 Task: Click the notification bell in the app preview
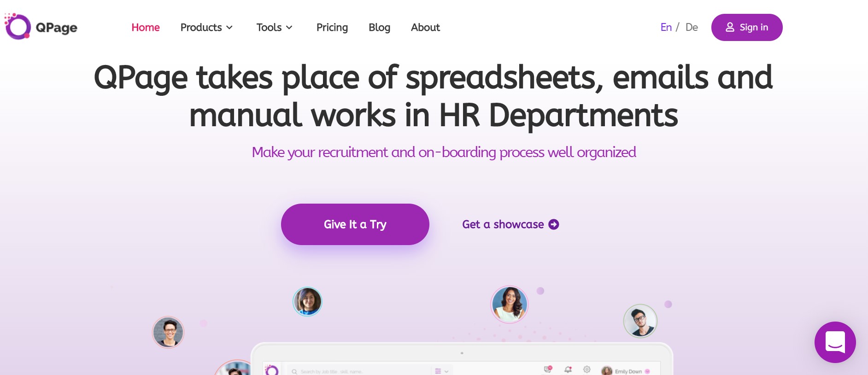point(568,369)
